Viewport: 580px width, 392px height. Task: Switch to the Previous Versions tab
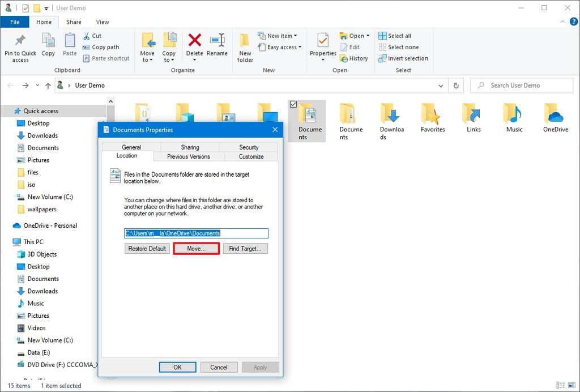tap(189, 156)
